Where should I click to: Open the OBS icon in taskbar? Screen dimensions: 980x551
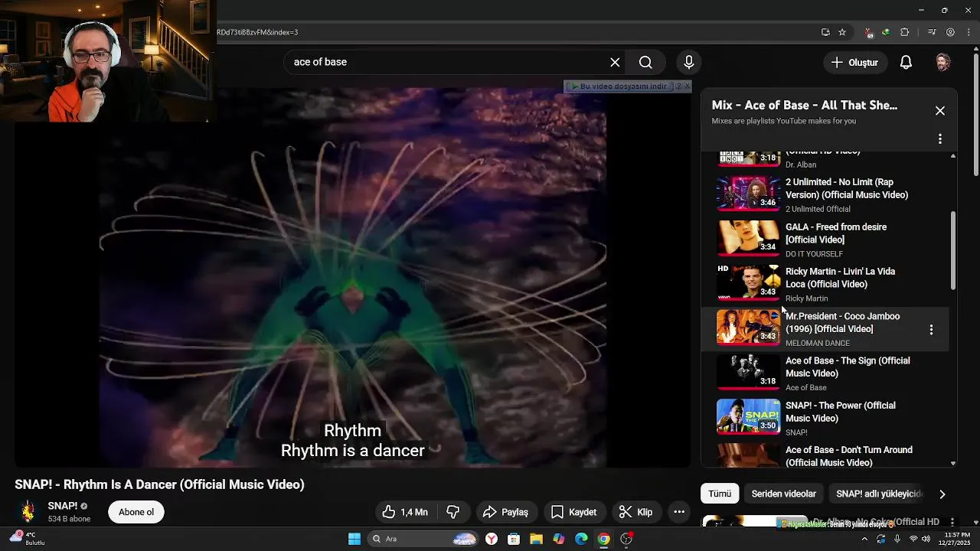pos(626,539)
